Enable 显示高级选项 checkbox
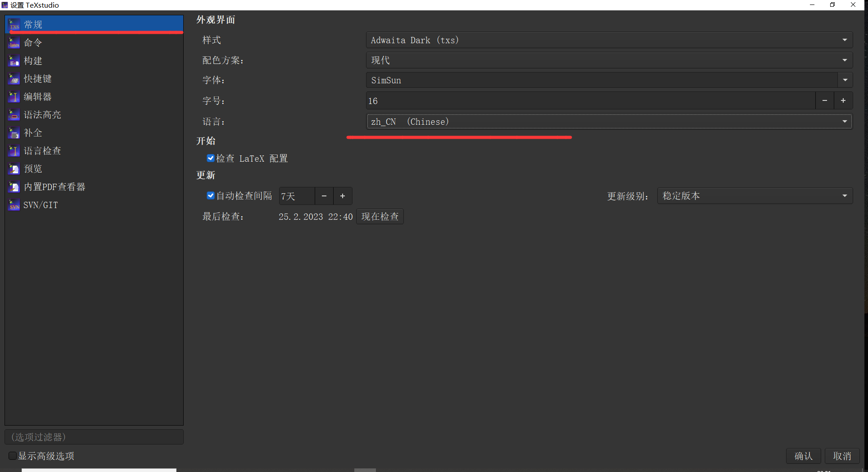This screenshot has height=472, width=868. (13, 456)
